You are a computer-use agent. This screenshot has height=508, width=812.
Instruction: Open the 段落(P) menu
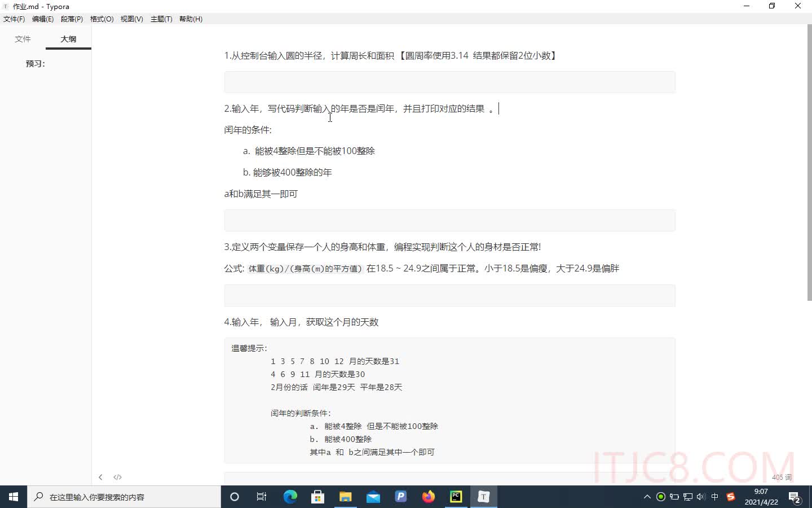(72, 19)
